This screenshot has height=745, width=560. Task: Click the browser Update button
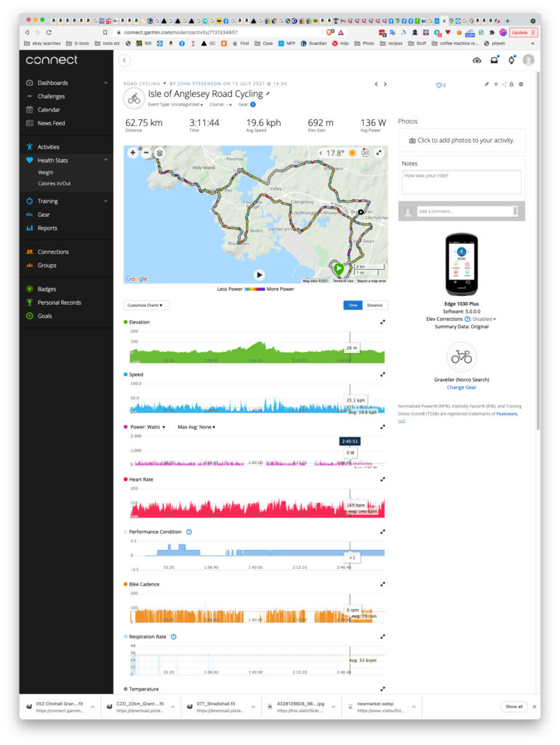coord(523,32)
